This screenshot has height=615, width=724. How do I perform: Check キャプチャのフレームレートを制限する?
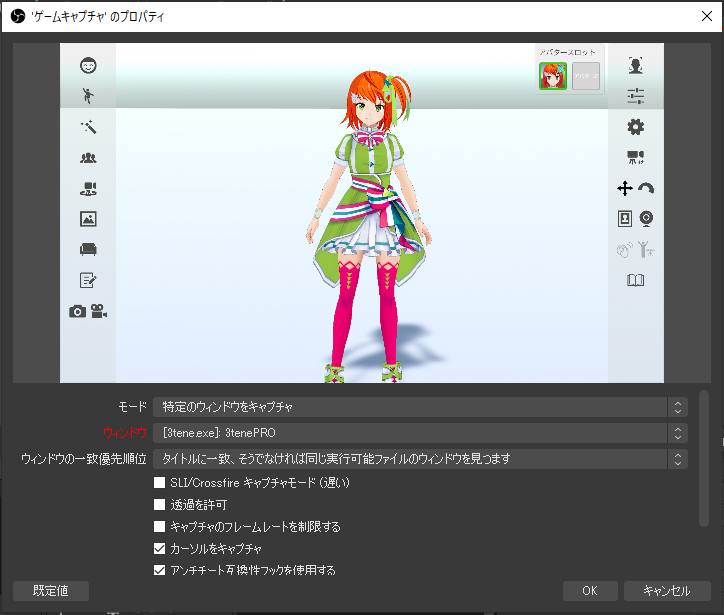pos(159,526)
